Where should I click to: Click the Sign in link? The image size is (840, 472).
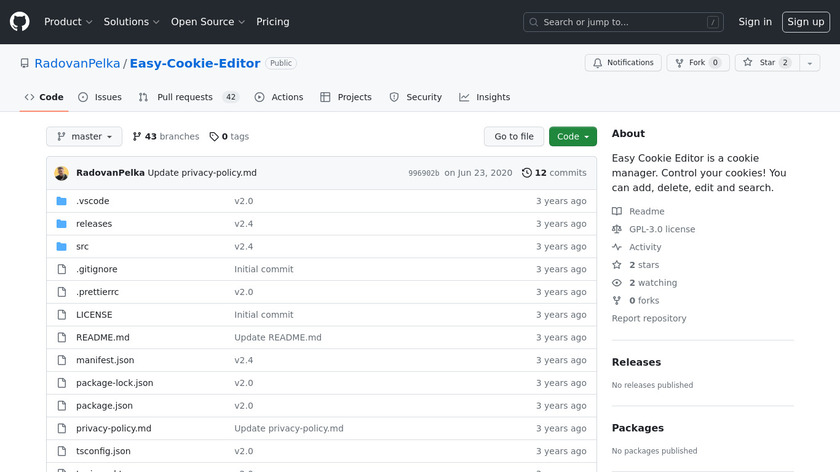[x=755, y=22]
